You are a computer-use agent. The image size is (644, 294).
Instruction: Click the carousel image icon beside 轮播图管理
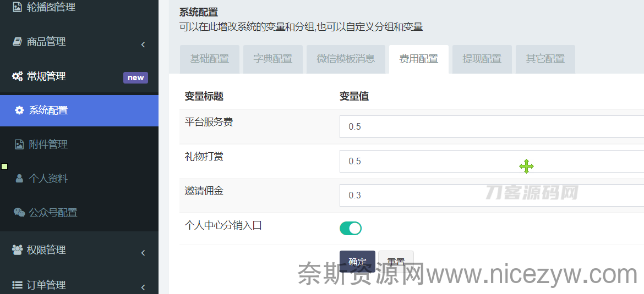click(x=17, y=7)
